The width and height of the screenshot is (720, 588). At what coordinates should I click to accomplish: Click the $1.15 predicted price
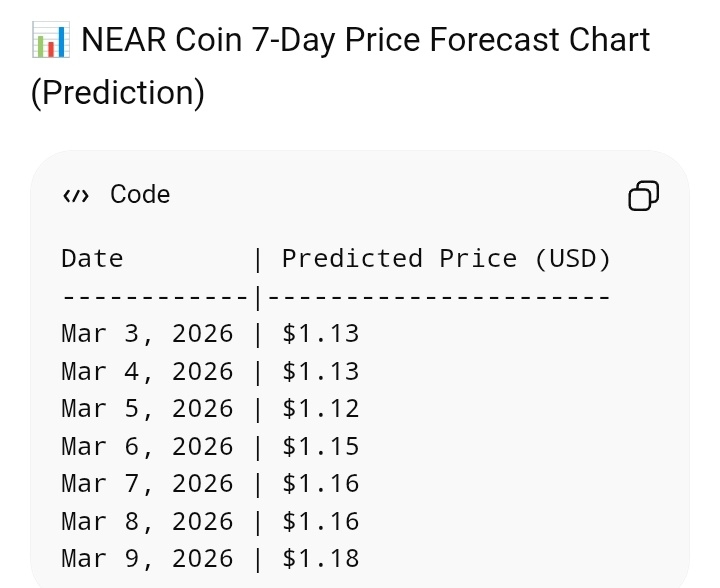point(321,447)
